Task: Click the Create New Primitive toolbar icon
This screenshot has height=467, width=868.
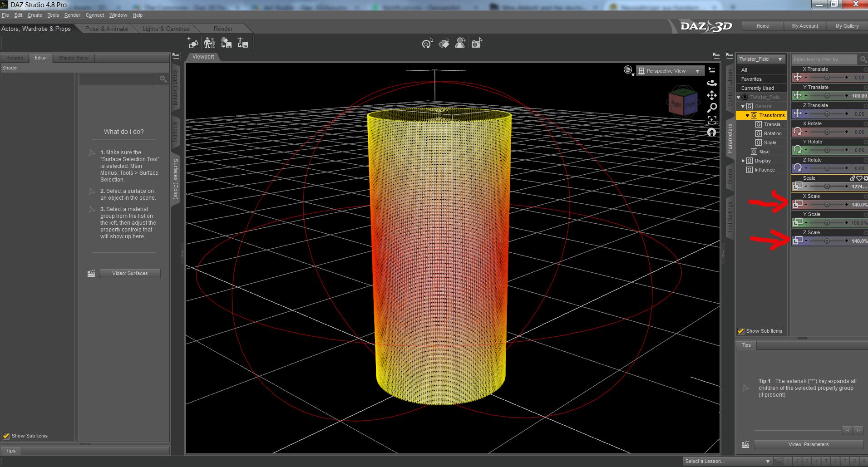Action: [193, 43]
